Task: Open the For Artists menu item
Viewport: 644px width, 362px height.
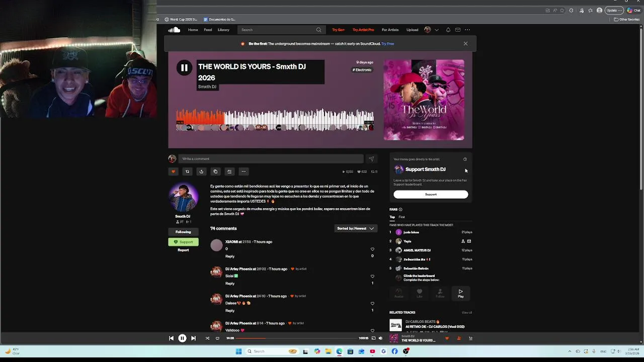Action: point(390,30)
